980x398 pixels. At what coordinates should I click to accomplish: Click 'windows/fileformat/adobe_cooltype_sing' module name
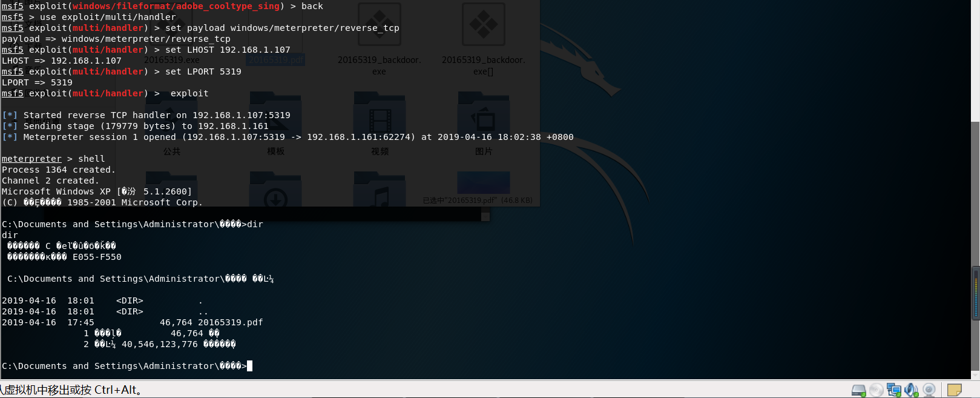coord(176,6)
